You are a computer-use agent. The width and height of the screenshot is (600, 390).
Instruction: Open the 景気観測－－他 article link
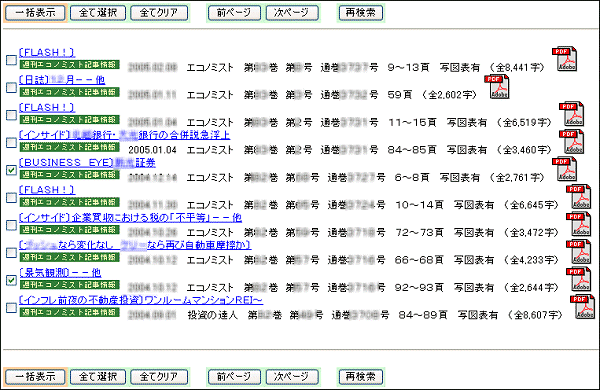tap(60, 273)
